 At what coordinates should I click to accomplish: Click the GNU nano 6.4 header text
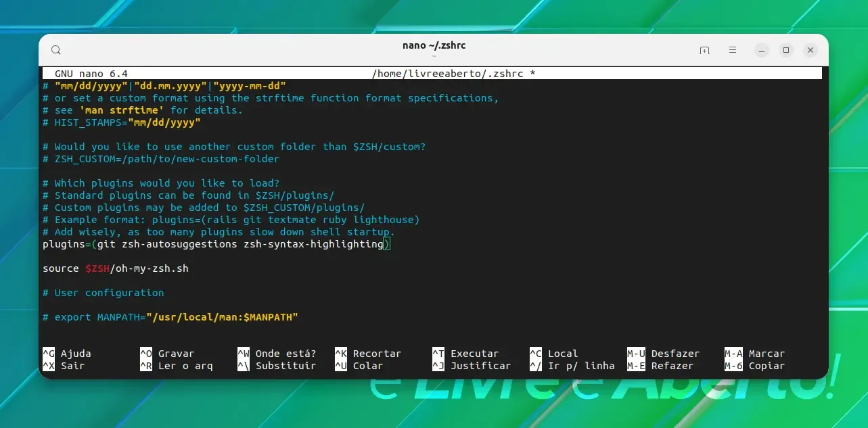click(x=91, y=74)
